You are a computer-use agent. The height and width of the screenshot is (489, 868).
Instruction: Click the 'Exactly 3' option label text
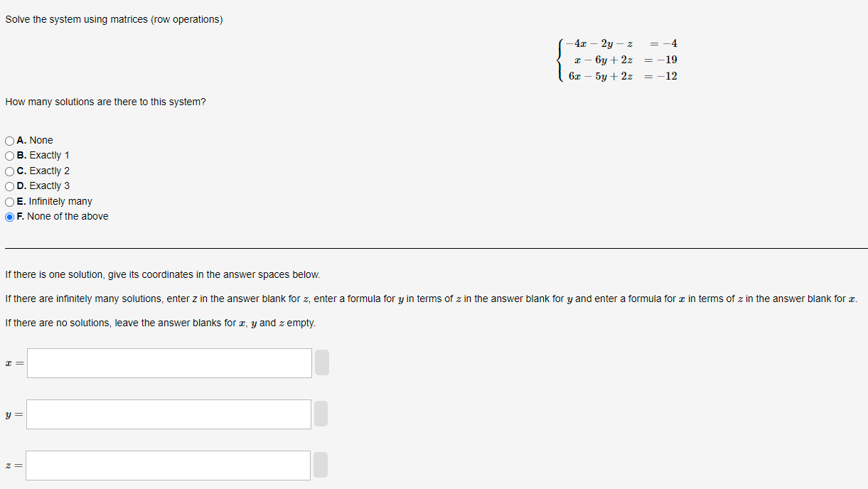pos(46,186)
